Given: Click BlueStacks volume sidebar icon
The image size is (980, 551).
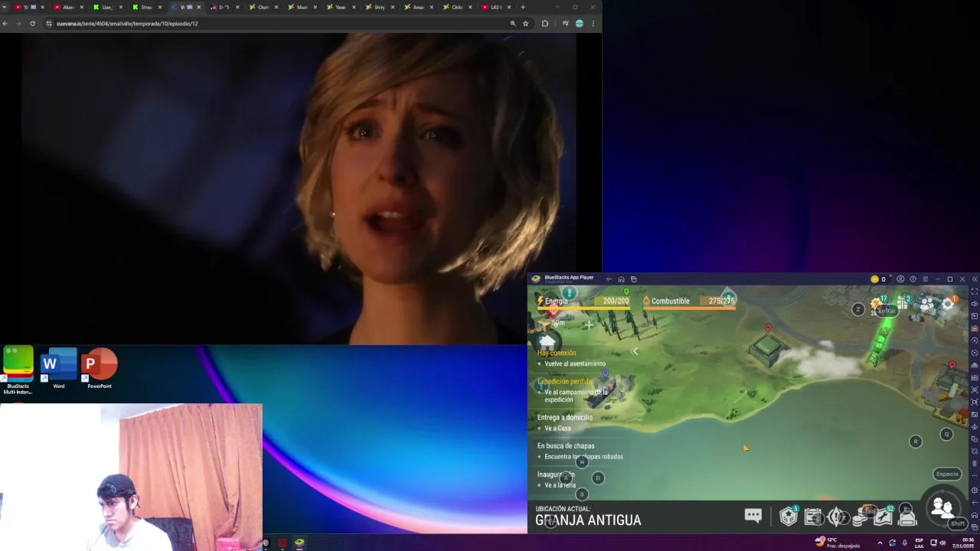Looking at the screenshot, I should tap(974, 304).
